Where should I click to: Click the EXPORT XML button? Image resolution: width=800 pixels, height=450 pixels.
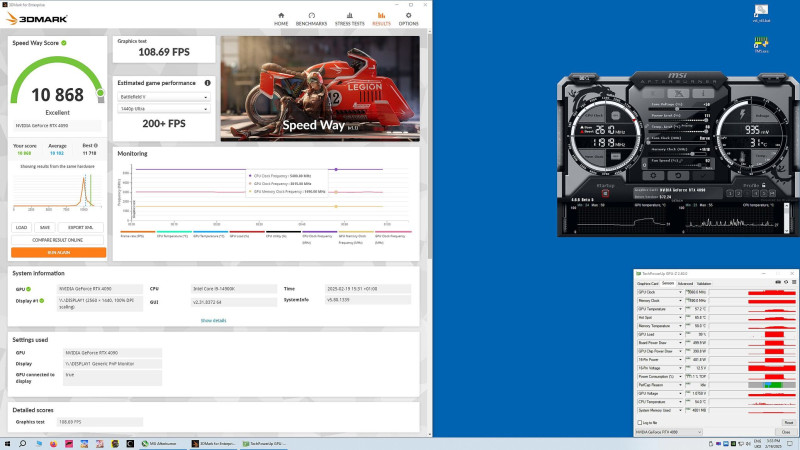[x=81, y=228]
